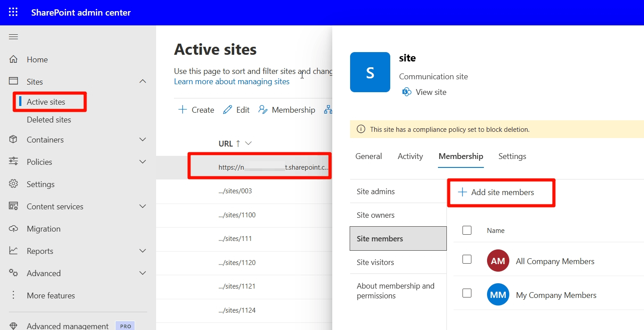The image size is (644, 330).
Task: Open Learn more about managing sites link
Action: (x=232, y=81)
